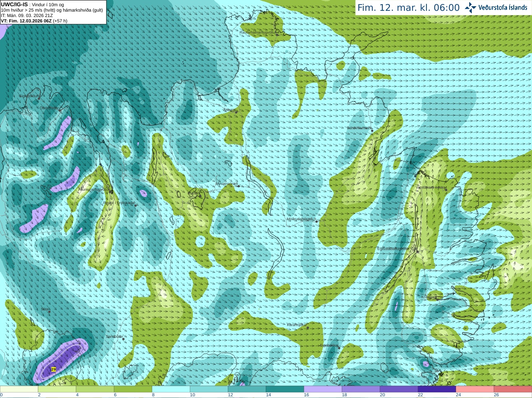
Task: Click the legend value '8'
Action: 153,395
